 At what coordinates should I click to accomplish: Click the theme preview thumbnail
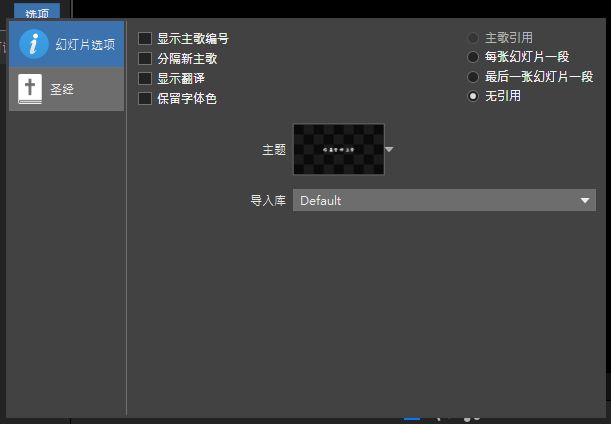click(338, 149)
